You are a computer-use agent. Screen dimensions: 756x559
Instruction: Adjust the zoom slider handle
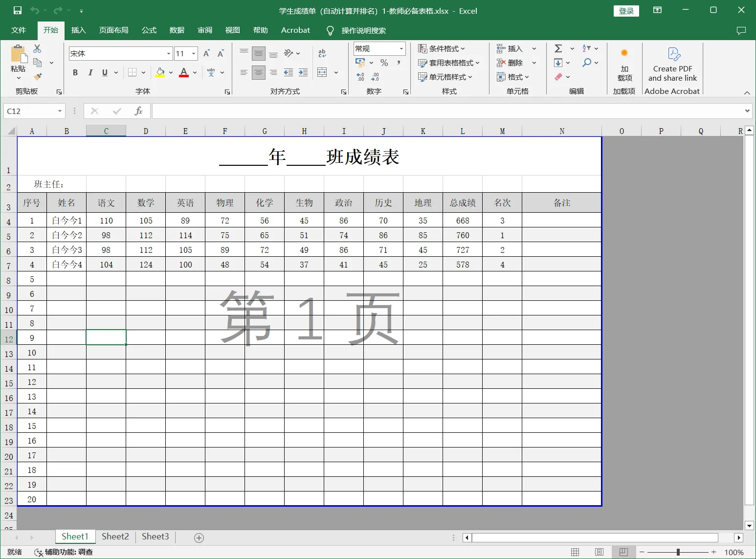(x=678, y=552)
